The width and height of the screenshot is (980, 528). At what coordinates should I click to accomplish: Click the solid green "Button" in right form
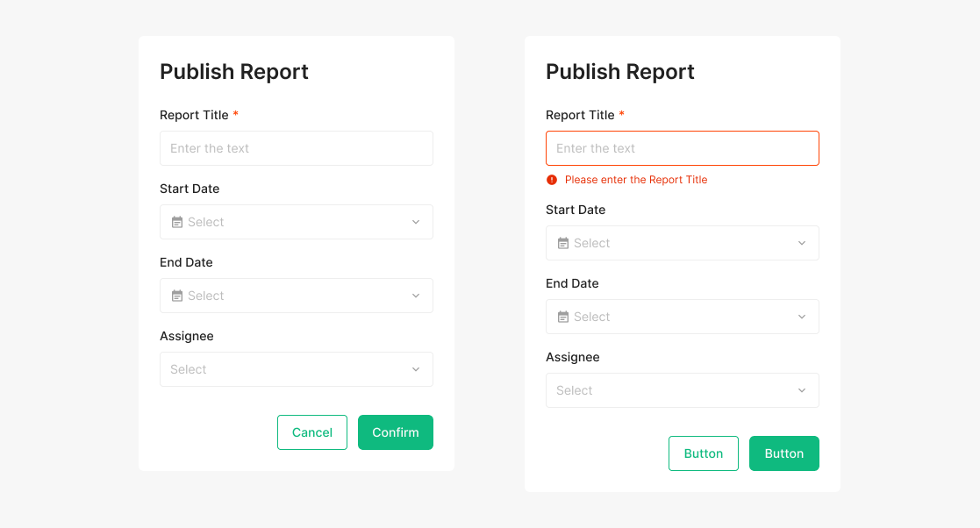tap(784, 453)
